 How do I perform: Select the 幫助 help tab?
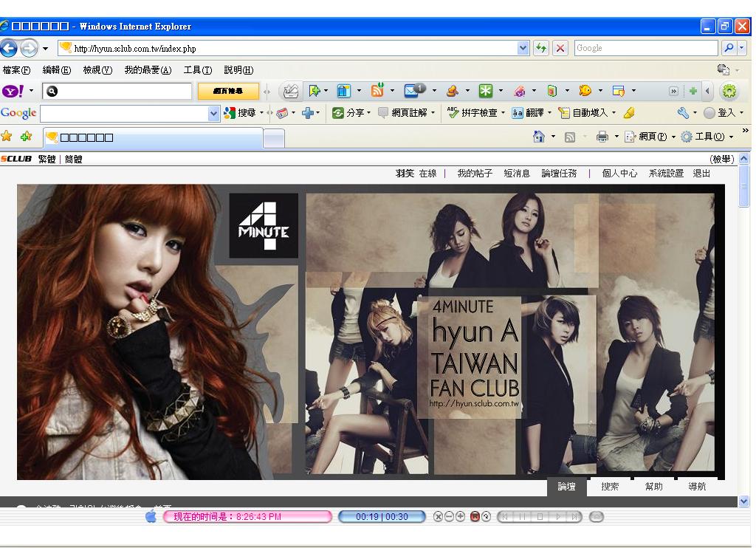654,486
